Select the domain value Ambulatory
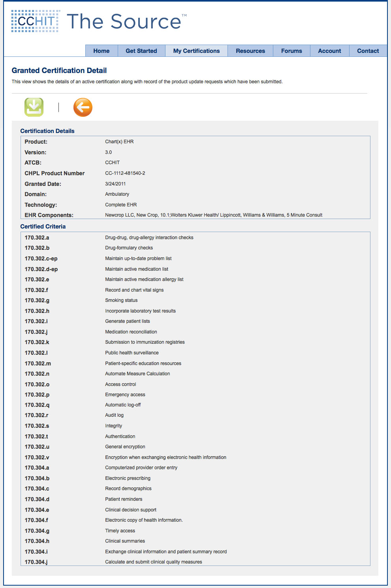Image resolution: width=391 pixels, height=588 pixels. coord(117,194)
